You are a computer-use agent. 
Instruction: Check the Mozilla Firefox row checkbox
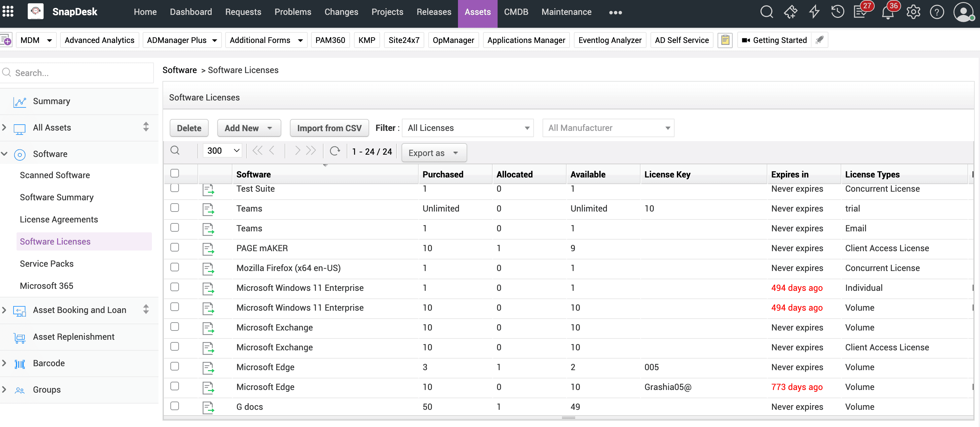pos(175,267)
